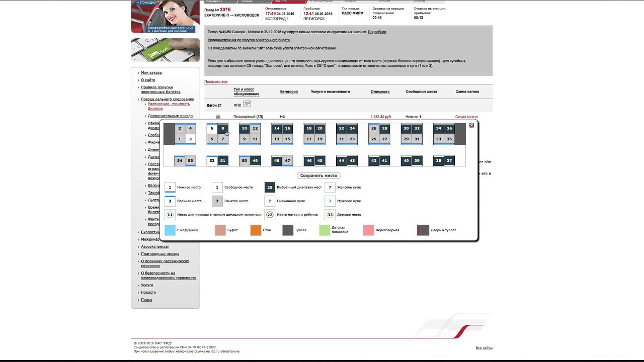The width and height of the screenshot is (644, 362).
Task: Click the arrival time '12:41'
Action: coord(308,14)
